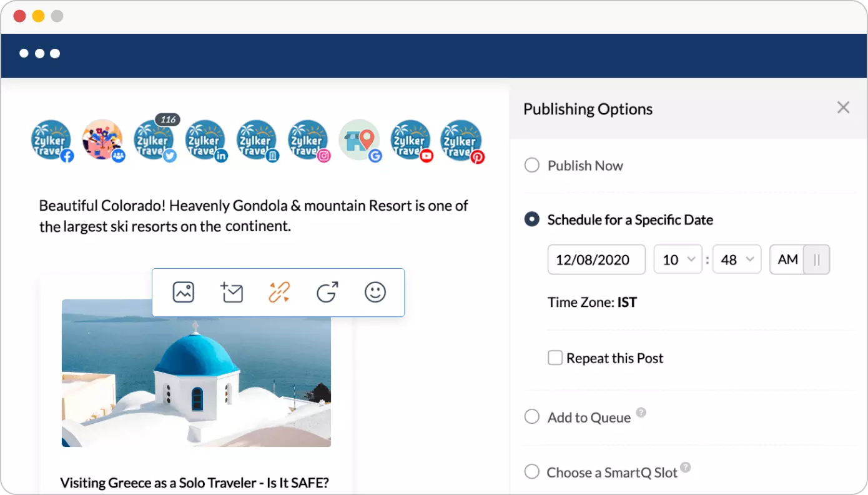Open the emoji picker
This screenshot has height=495, width=868.
375,292
